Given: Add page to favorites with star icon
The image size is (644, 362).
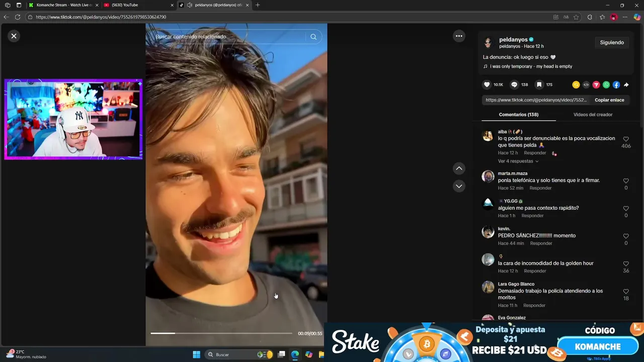Looking at the screenshot, I should [x=576, y=17].
